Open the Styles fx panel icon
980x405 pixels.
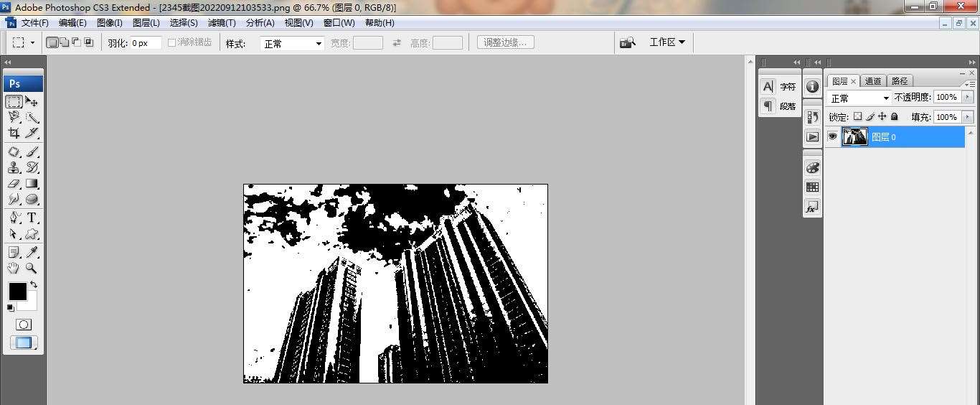click(812, 208)
